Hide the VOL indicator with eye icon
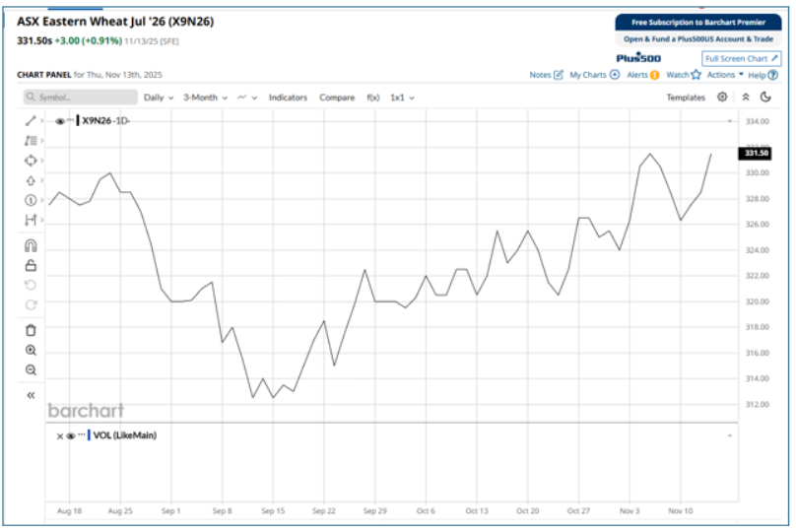Image resolution: width=796 pixels, height=532 pixels. point(70,435)
